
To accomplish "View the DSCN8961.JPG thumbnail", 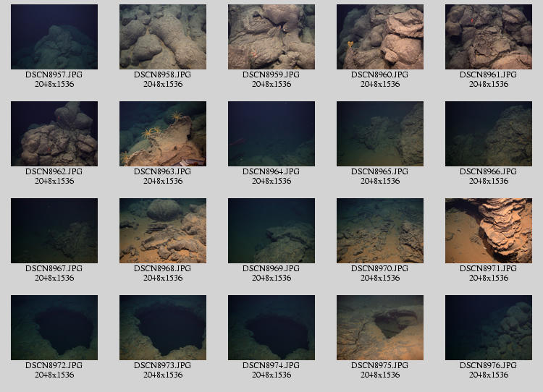I will coord(489,37).
